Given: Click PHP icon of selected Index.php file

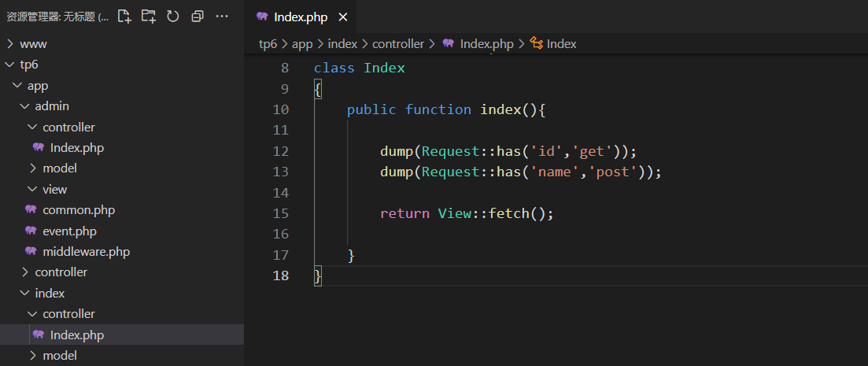Looking at the screenshot, I should (x=39, y=335).
